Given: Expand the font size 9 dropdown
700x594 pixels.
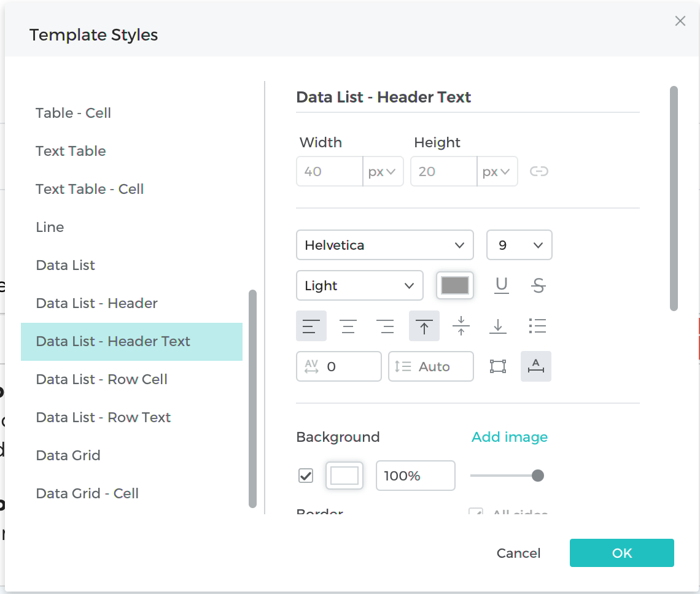Looking at the screenshot, I should click(519, 245).
